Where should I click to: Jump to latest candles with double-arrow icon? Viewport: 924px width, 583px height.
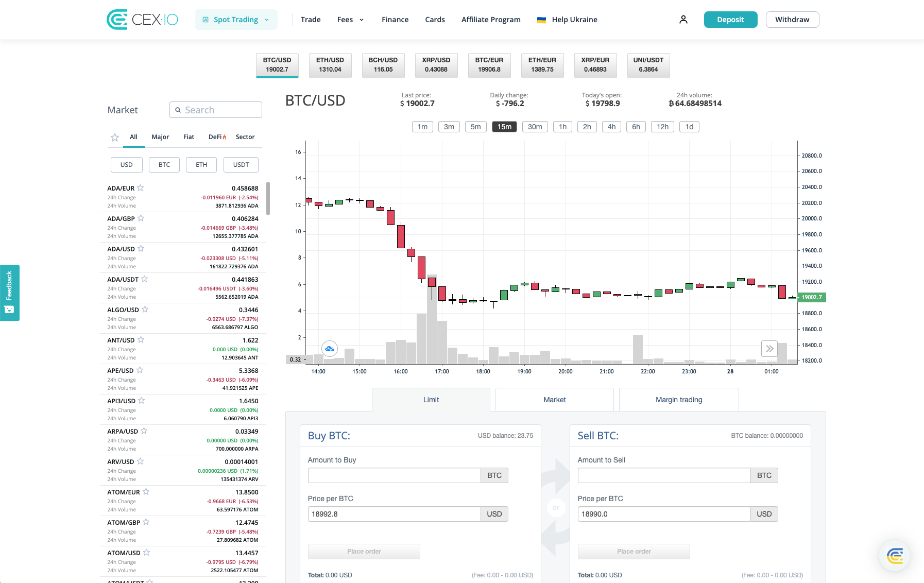[769, 349]
